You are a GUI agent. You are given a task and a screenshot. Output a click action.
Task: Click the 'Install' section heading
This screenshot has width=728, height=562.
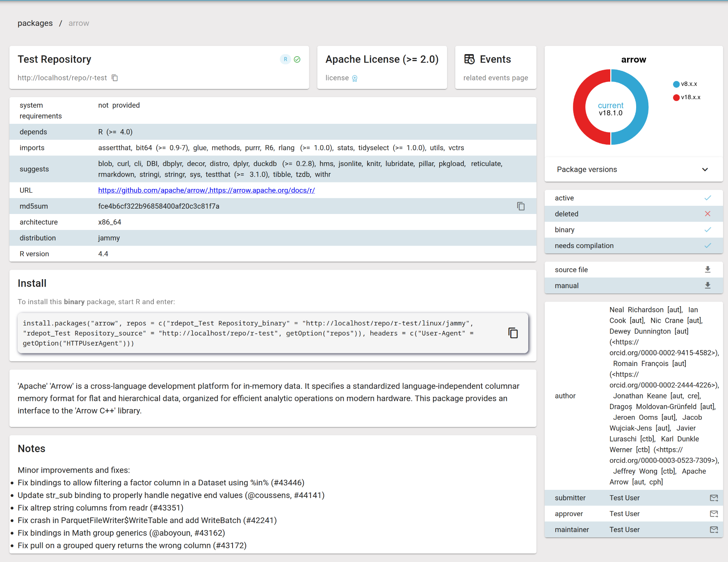[x=32, y=283]
